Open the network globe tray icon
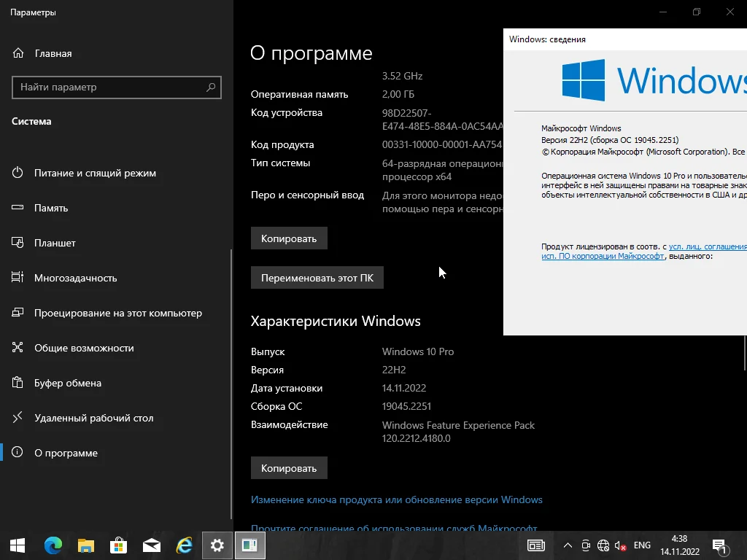Viewport: 747px width, 560px height. pyautogui.click(x=603, y=545)
